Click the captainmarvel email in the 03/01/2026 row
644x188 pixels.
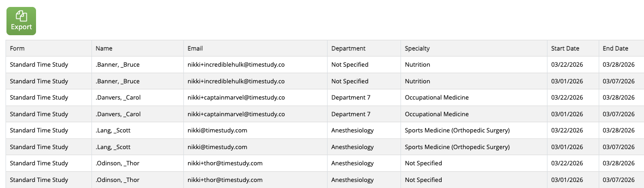pos(236,114)
